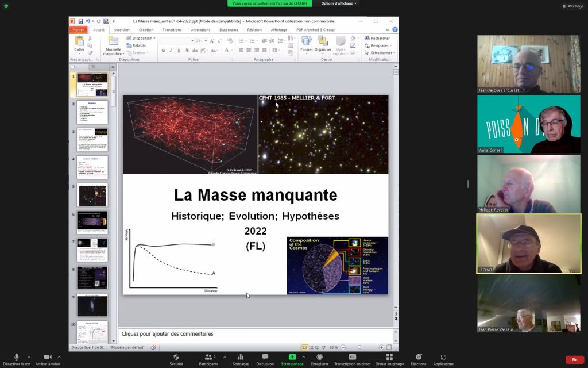Close the slide thumbnail pane
Viewport: 588px width, 368px height.
(113, 67)
